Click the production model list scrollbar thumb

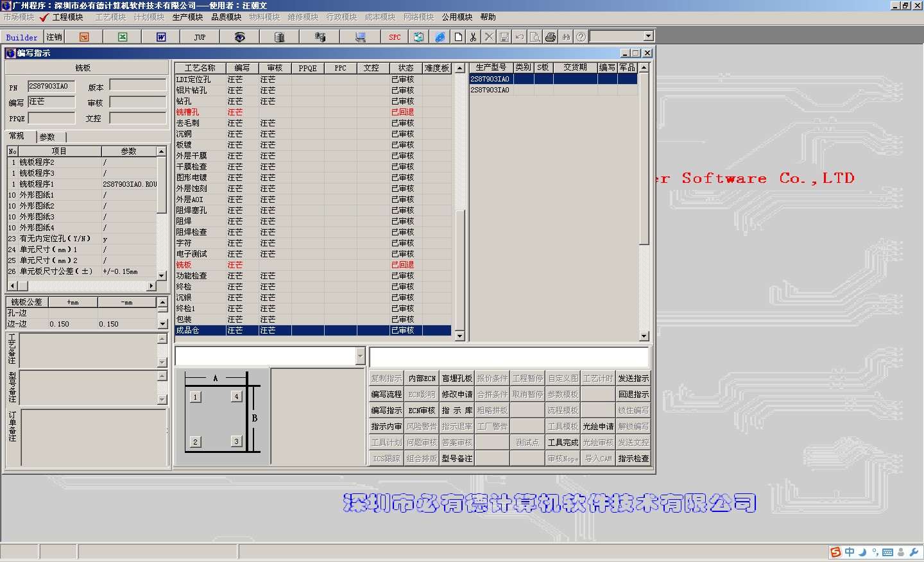click(x=644, y=158)
